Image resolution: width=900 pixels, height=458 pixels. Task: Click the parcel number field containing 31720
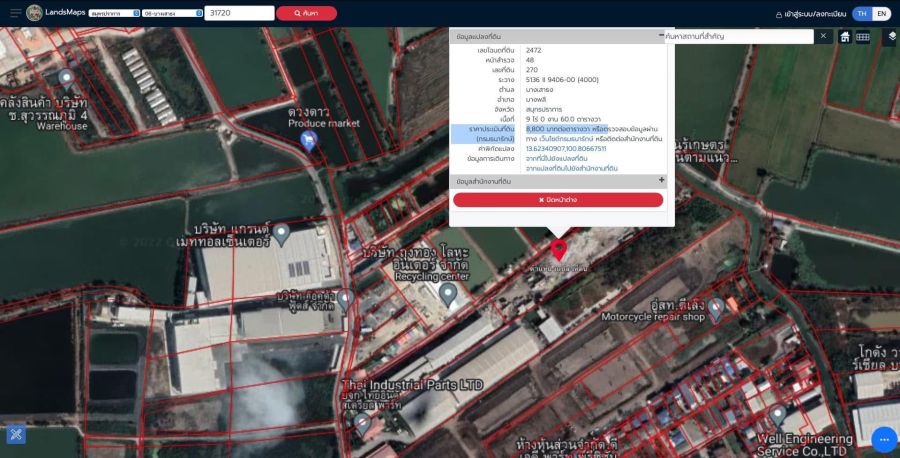click(x=238, y=13)
